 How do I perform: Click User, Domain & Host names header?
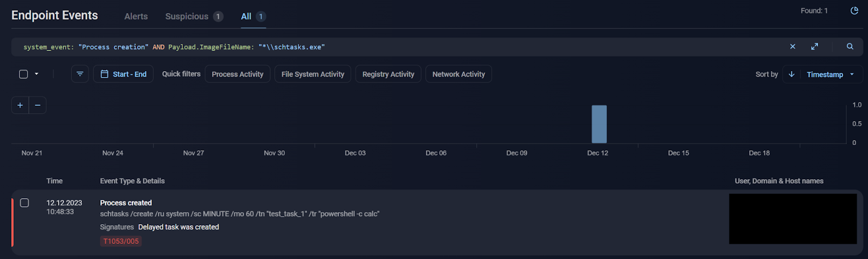pos(779,181)
